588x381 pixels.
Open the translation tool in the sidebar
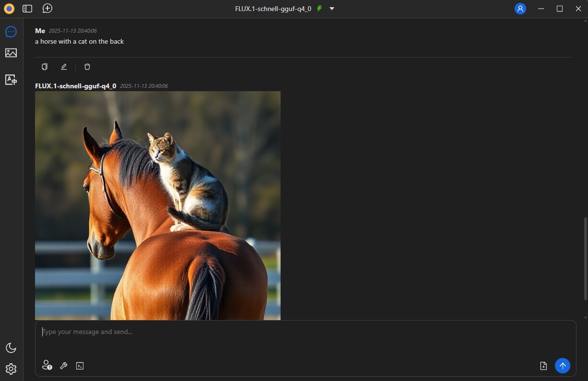(11, 80)
